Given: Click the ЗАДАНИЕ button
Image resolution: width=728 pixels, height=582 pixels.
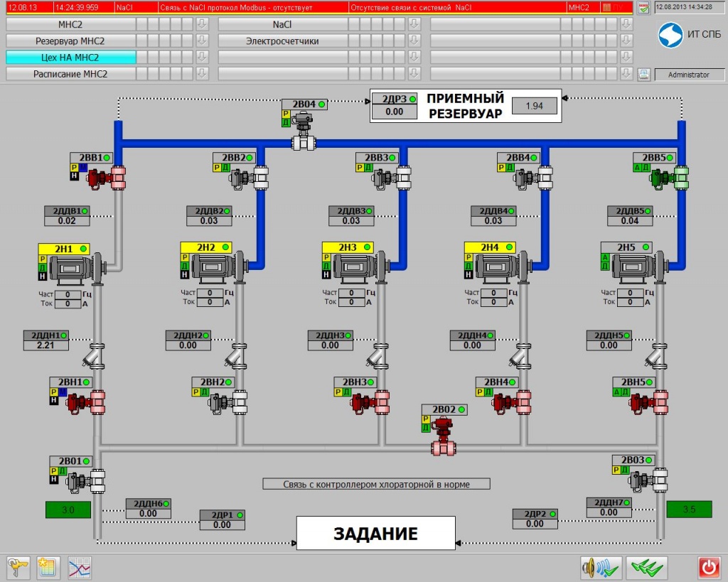Looking at the screenshot, I should point(375,533).
